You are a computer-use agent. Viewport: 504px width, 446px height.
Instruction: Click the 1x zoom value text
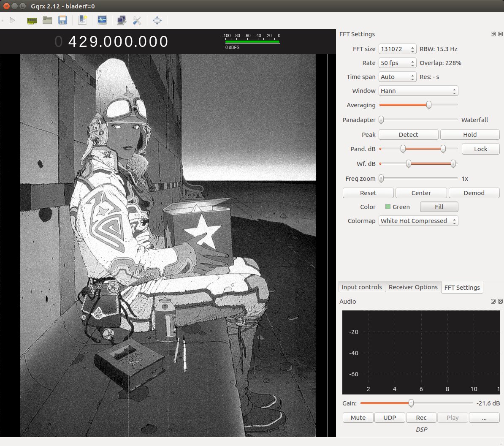point(465,179)
